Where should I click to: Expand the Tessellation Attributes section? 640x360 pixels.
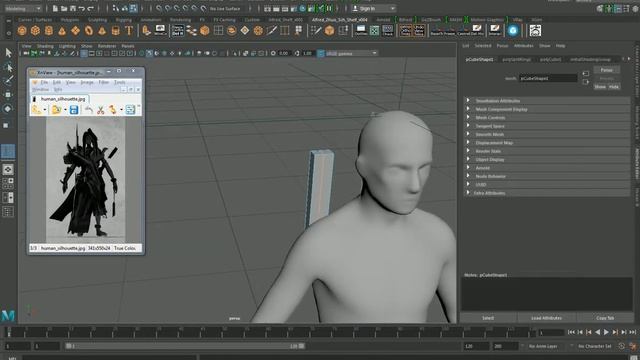(x=547, y=100)
